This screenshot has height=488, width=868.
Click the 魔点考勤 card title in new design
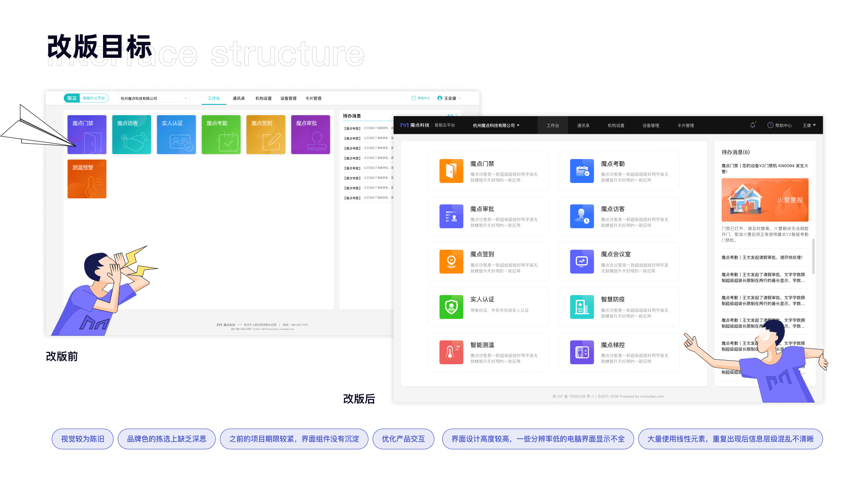(x=613, y=164)
